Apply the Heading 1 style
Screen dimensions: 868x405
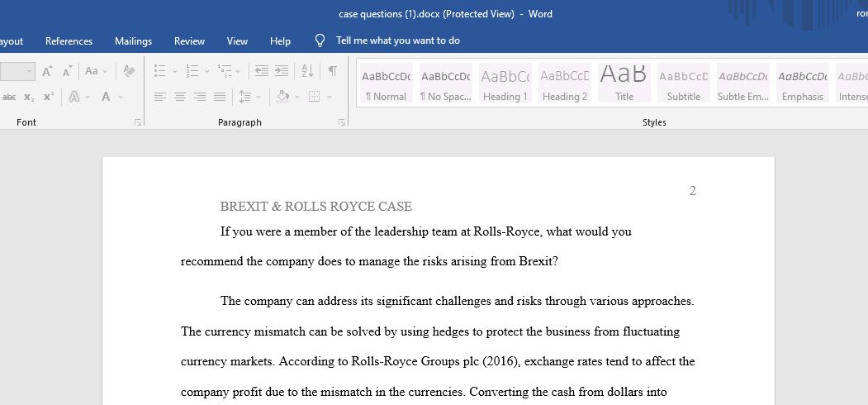(505, 83)
